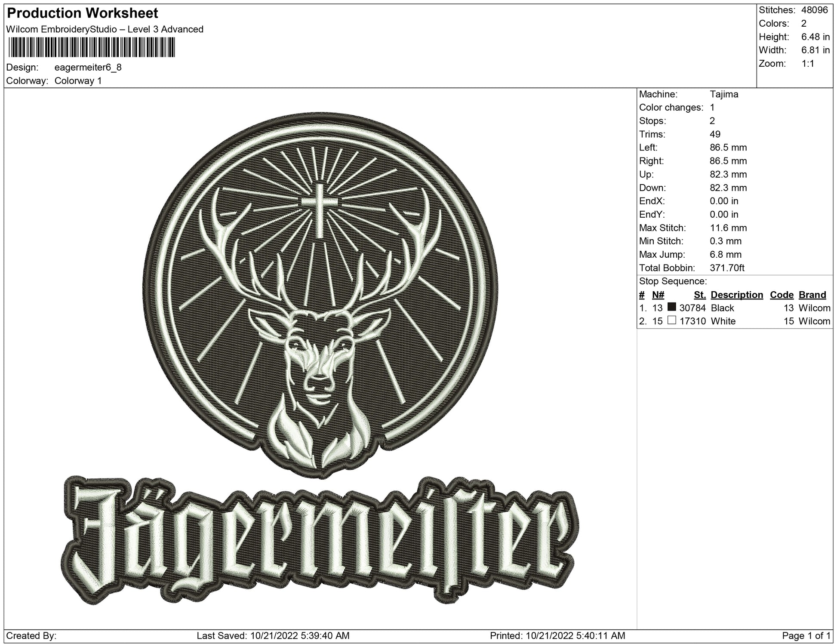Click the Stitches value 48096

[x=815, y=10]
